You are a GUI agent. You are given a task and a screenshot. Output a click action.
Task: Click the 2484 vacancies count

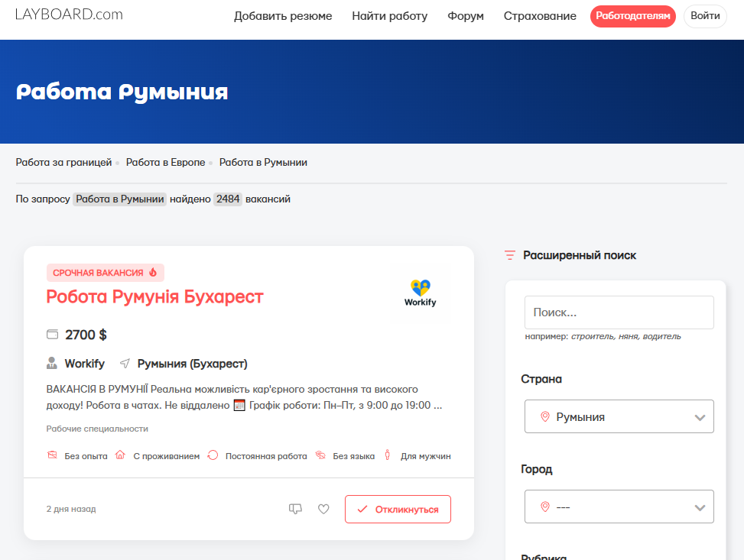(x=228, y=199)
